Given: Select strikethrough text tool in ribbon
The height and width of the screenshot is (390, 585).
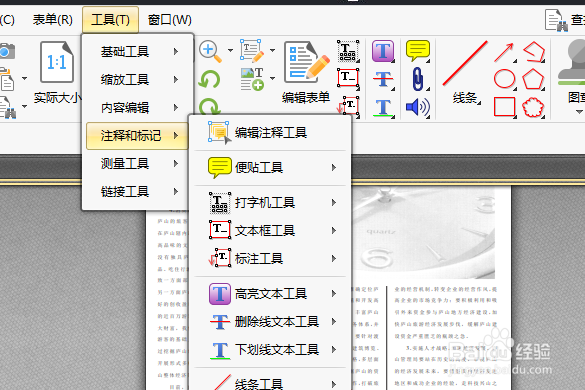Looking at the screenshot, I should tap(383, 79).
